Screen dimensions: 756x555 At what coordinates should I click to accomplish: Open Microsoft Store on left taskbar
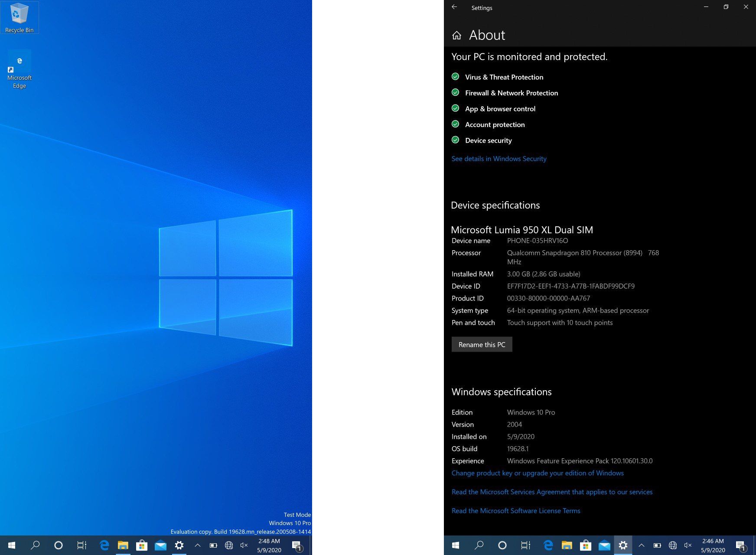tap(142, 545)
